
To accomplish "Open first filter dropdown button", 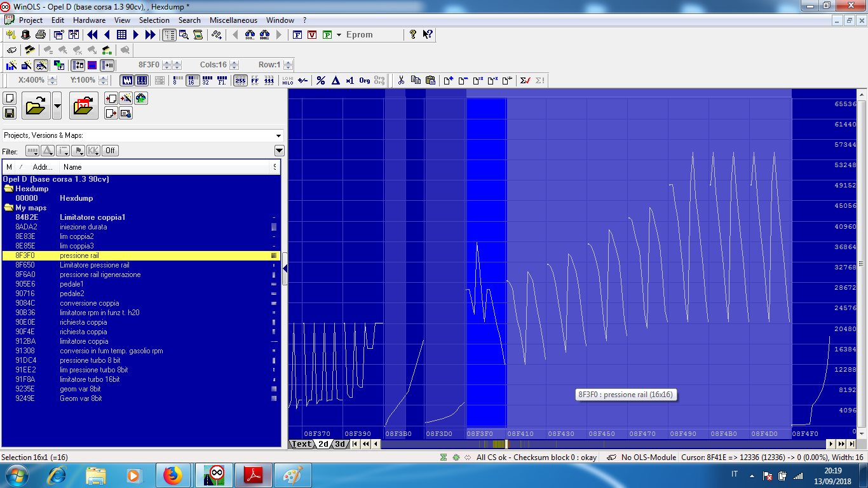I will [32, 151].
